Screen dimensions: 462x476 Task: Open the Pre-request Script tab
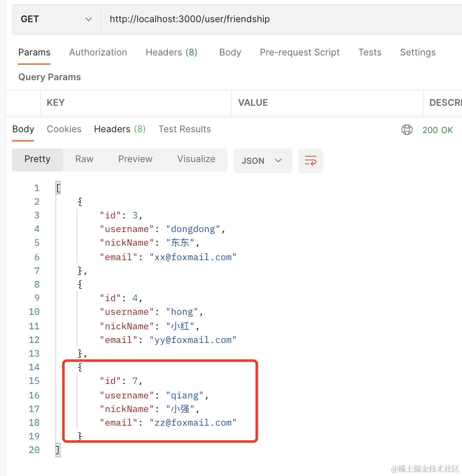coord(300,52)
